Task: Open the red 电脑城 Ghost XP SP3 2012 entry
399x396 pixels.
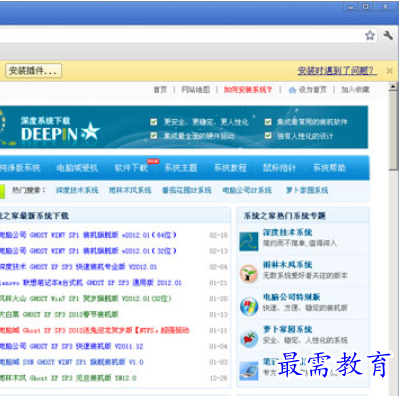Action: coord(95,330)
